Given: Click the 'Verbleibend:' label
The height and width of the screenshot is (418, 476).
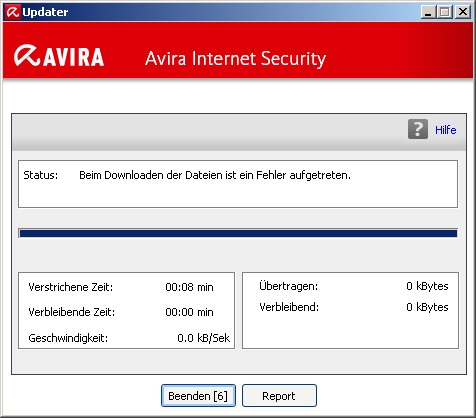Looking at the screenshot, I should click(289, 307).
